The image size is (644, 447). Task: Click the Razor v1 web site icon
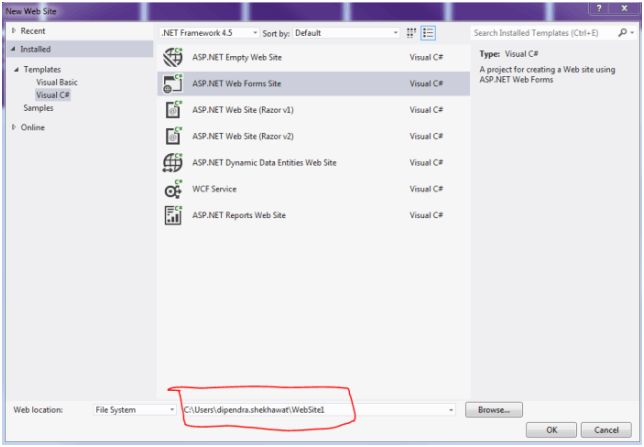tap(173, 110)
